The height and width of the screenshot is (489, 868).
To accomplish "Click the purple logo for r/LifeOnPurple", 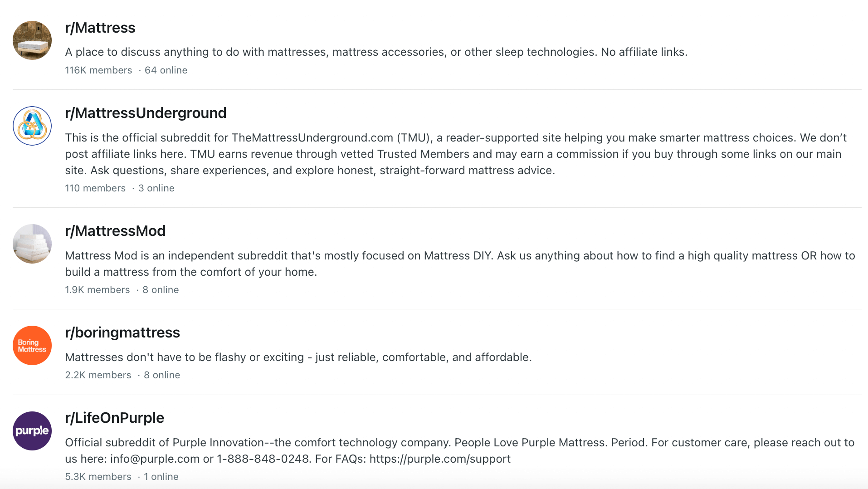I will pyautogui.click(x=32, y=431).
